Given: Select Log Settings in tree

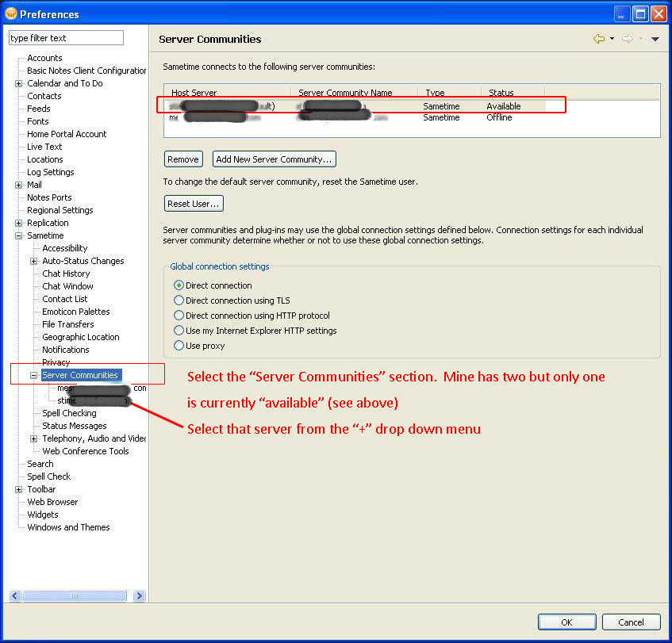Looking at the screenshot, I should pyautogui.click(x=51, y=172).
